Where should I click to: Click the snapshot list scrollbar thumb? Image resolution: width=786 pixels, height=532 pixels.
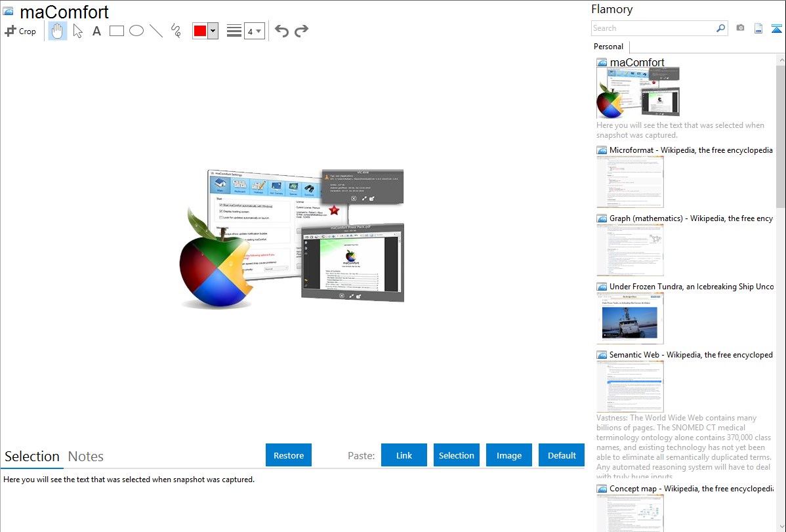781,136
